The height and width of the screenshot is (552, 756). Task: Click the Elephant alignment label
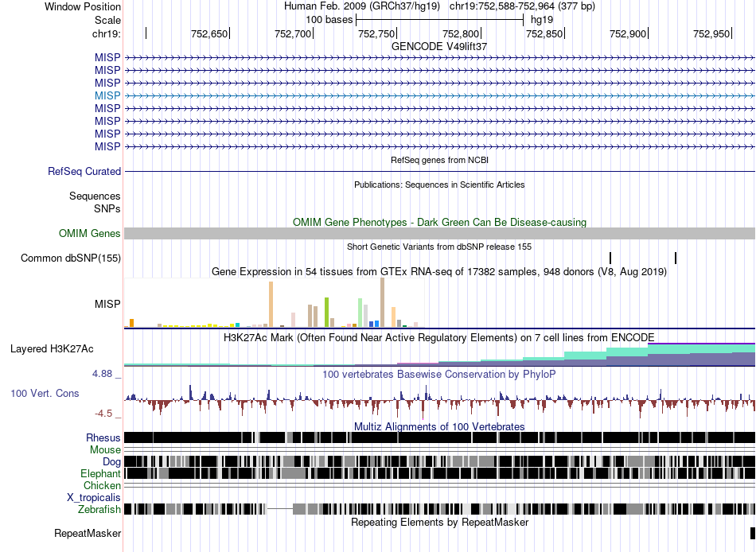click(x=100, y=473)
